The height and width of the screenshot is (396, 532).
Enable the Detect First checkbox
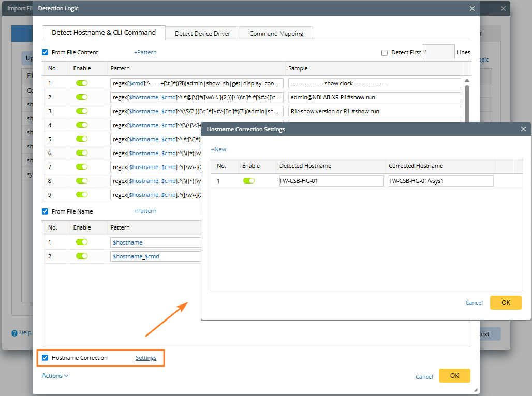point(385,52)
